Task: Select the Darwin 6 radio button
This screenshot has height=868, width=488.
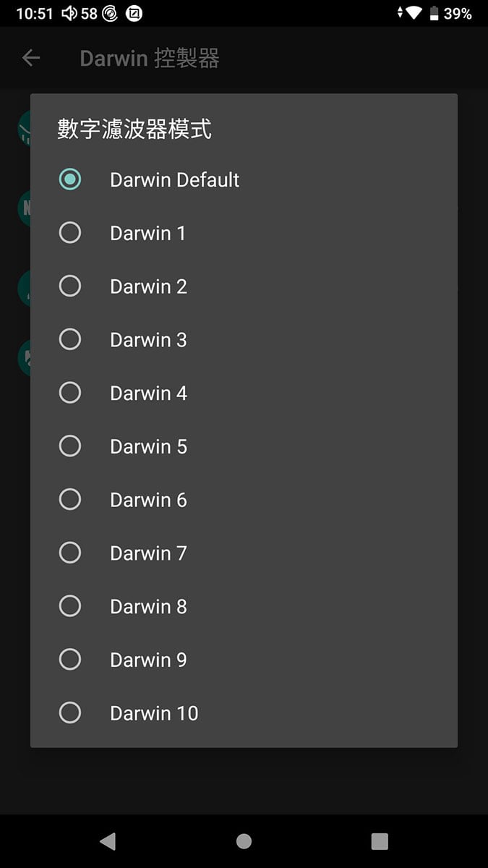Action: click(70, 500)
